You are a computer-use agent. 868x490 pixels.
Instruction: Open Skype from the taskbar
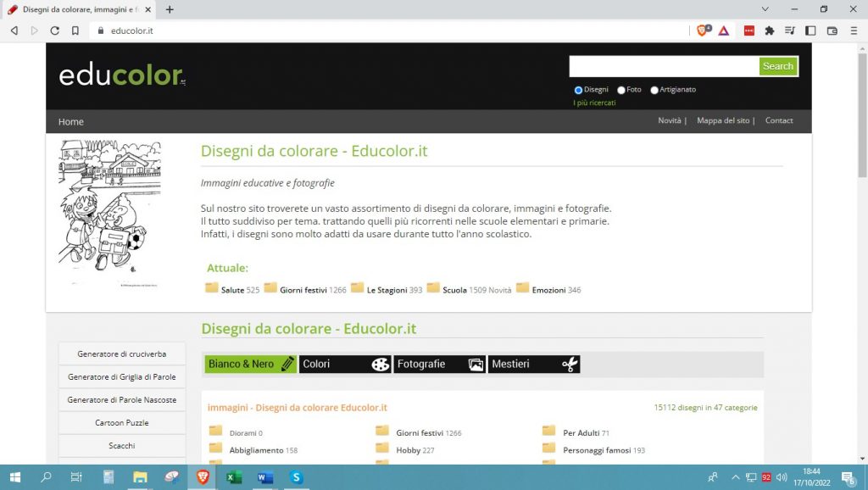point(295,478)
